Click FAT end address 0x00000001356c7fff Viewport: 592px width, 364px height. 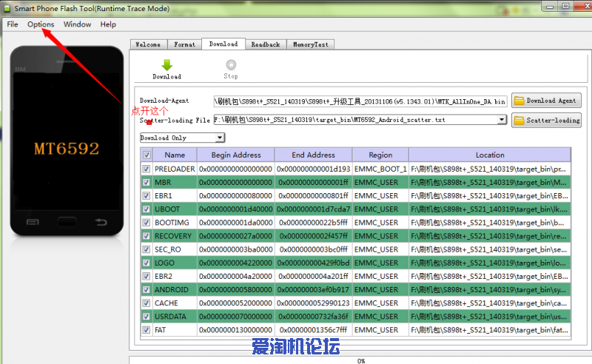click(x=313, y=330)
